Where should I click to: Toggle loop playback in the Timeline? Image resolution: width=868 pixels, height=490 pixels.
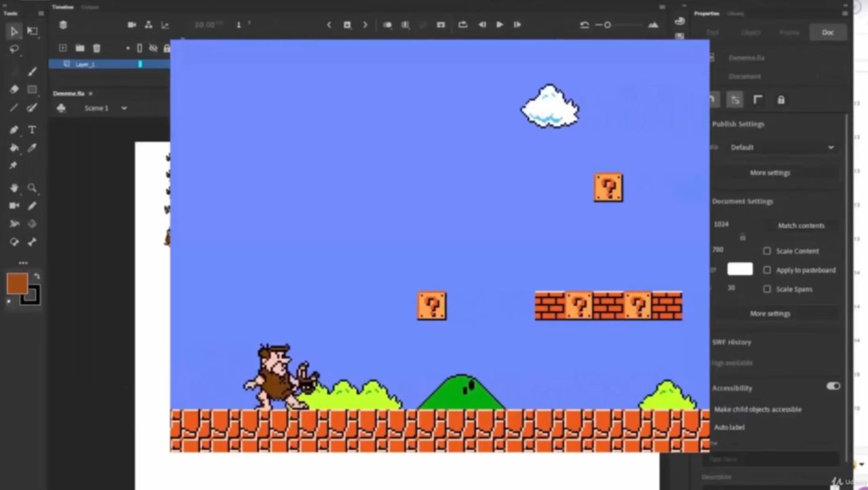(x=463, y=24)
